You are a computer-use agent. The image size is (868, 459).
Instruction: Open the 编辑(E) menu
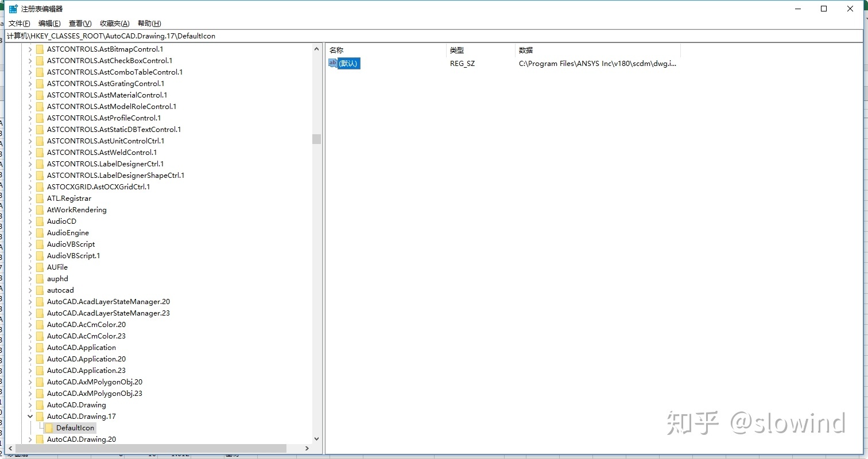coord(49,24)
